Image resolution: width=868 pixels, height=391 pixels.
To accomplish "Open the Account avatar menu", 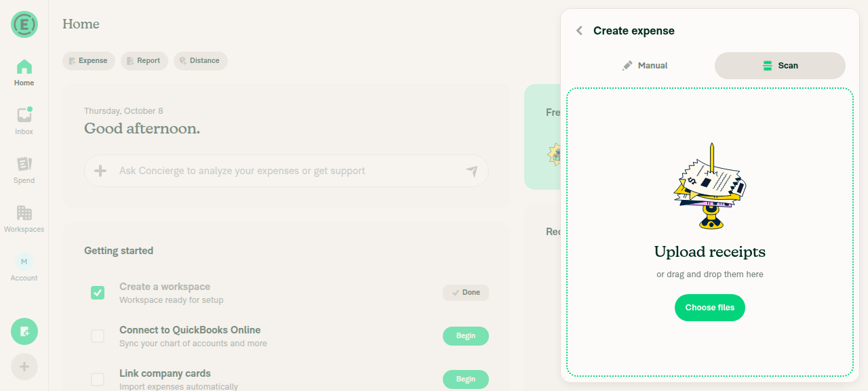I will click(x=24, y=268).
